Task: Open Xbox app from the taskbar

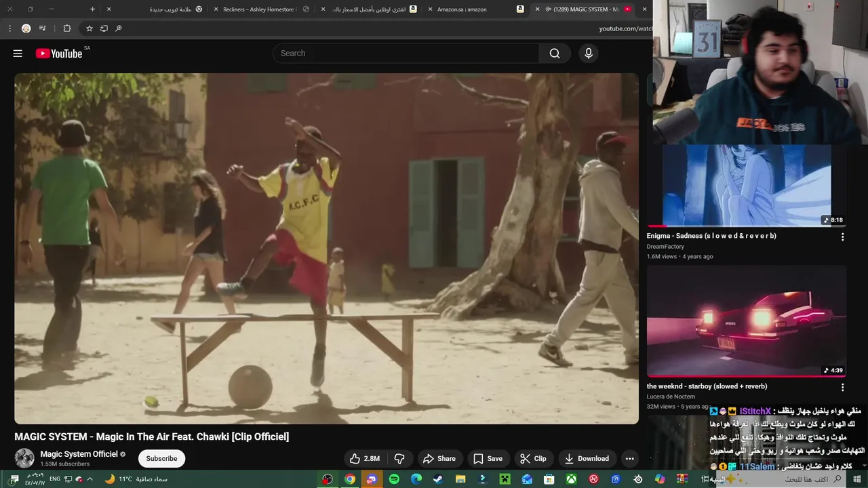Action: (572, 479)
